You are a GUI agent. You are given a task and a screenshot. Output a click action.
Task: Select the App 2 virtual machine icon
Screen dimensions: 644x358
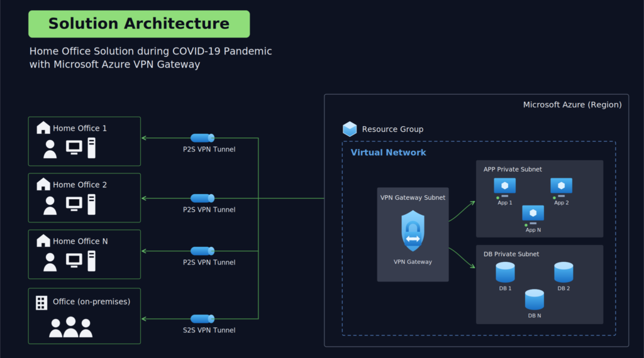(562, 187)
